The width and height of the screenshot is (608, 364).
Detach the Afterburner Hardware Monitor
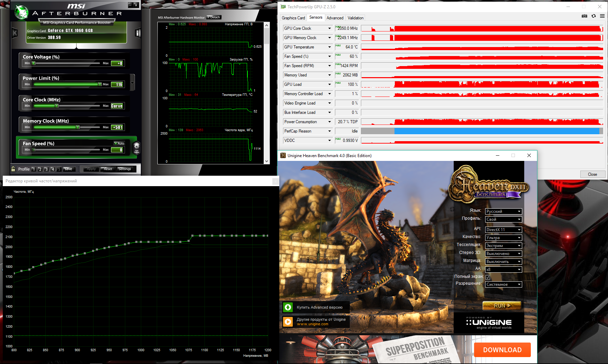[x=214, y=17]
